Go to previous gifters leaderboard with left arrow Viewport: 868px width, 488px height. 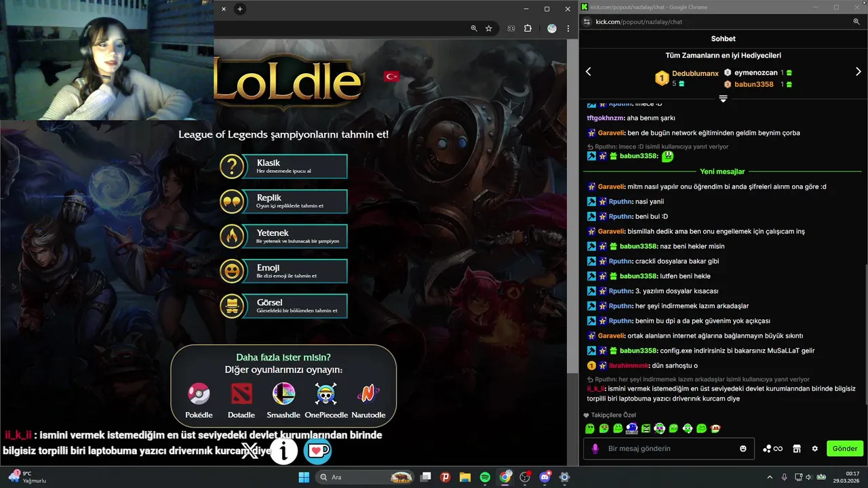coord(588,72)
